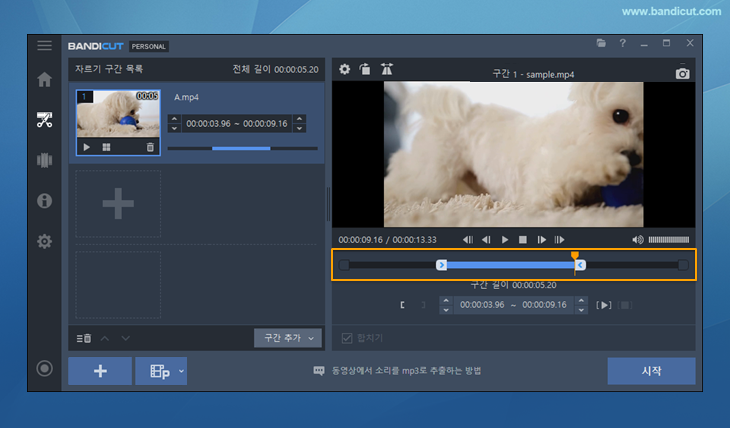Play the selected segment with the bracketed play button

click(604, 305)
